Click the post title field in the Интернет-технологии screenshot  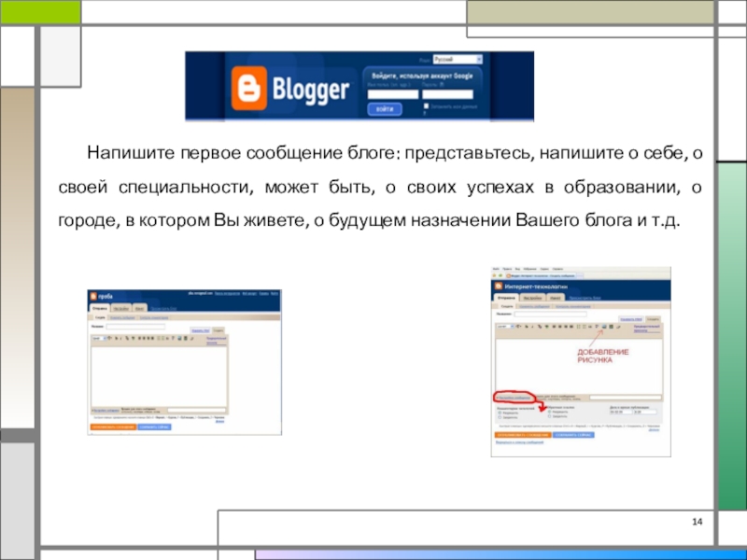[x=550, y=315]
